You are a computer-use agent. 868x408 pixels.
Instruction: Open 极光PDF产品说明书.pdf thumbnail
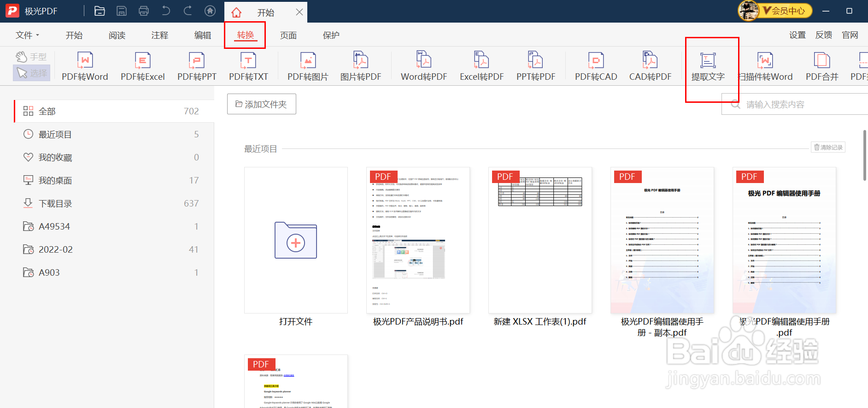418,240
